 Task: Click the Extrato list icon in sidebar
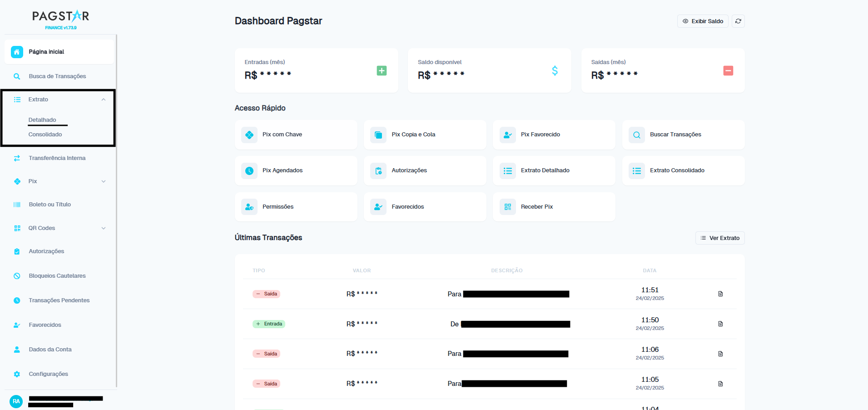pyautogui.click(x=17, y=100)
